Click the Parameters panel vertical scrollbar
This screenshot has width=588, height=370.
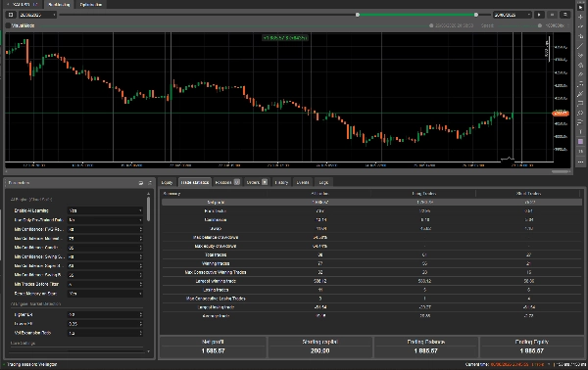(149, 208)
